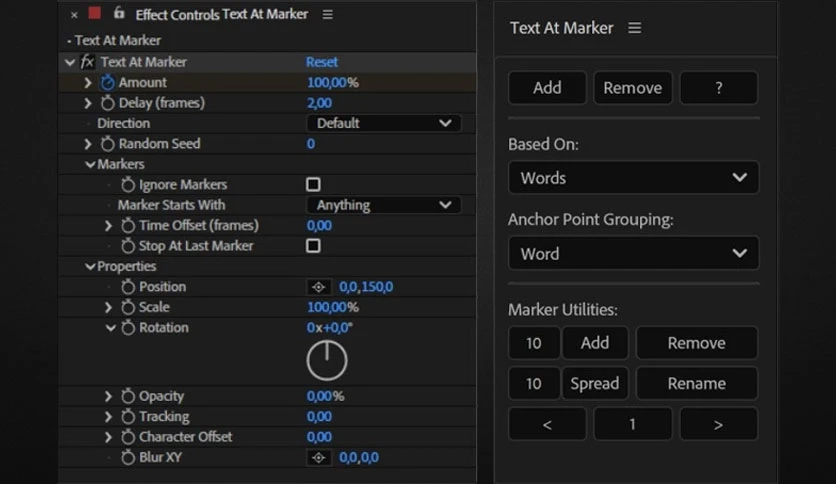This screenshot has width=836, height=484.
Task: Toggle the Amount stopwatch icon
Action: (x=108, y=83)
